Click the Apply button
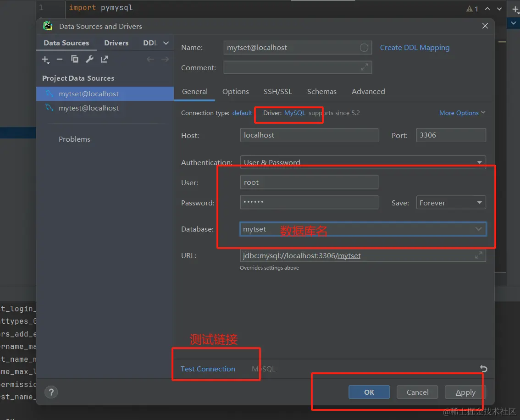Screen dimensions: 520x420 pyautogui.click(x=465, y=392)
